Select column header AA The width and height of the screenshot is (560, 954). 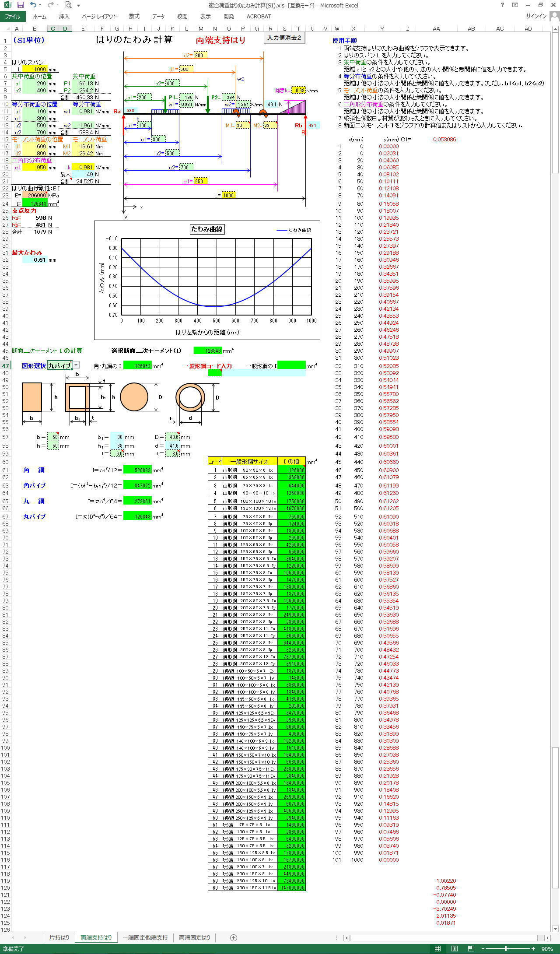(436, 29)
